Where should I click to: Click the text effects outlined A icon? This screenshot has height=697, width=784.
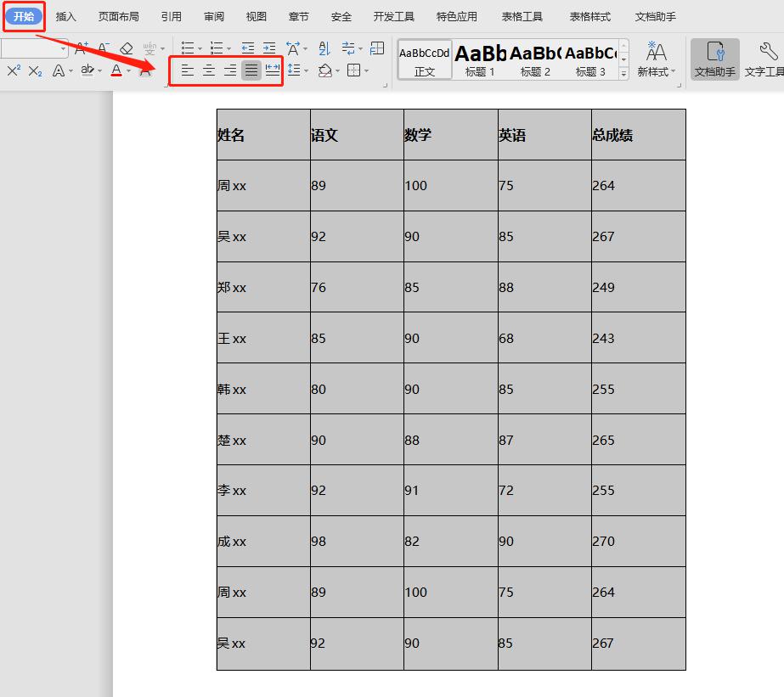click(59, 70)
